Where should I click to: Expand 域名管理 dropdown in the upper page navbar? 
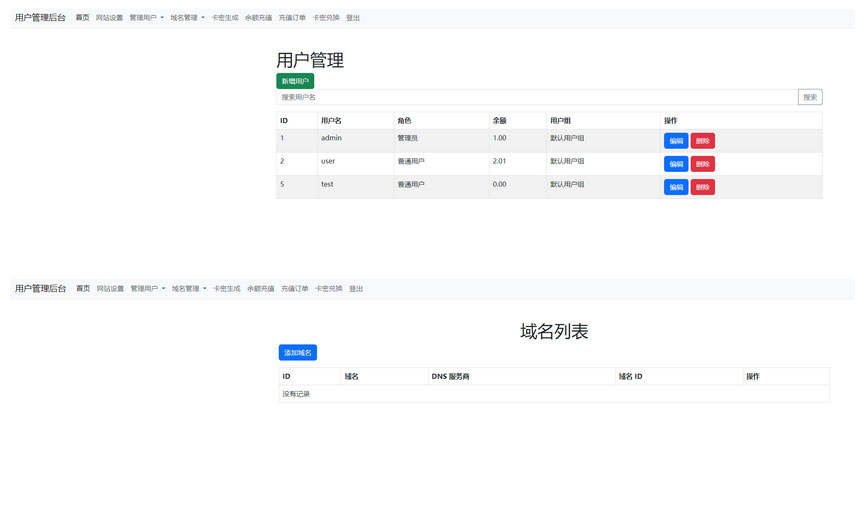tap(187, 17)
